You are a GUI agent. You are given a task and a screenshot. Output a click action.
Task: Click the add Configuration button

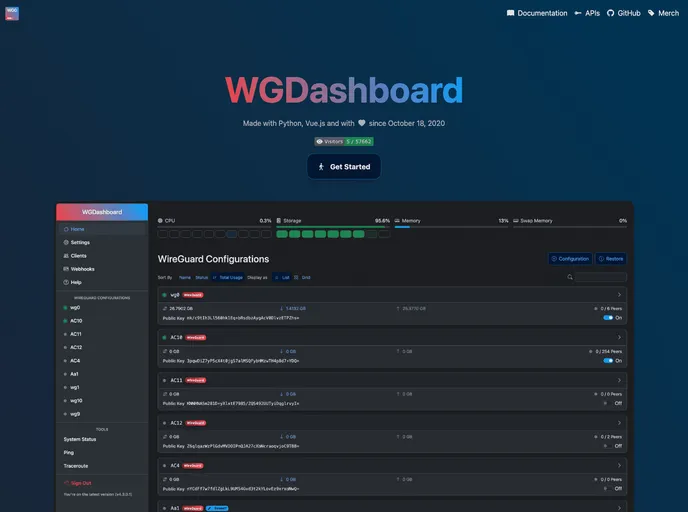[x=570, y=259]
